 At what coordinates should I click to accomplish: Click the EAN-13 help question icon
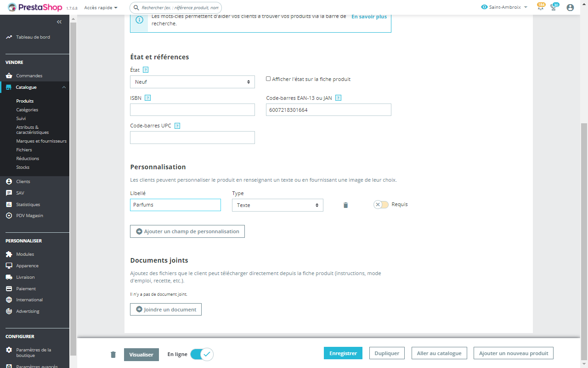(x=338, y=98)
